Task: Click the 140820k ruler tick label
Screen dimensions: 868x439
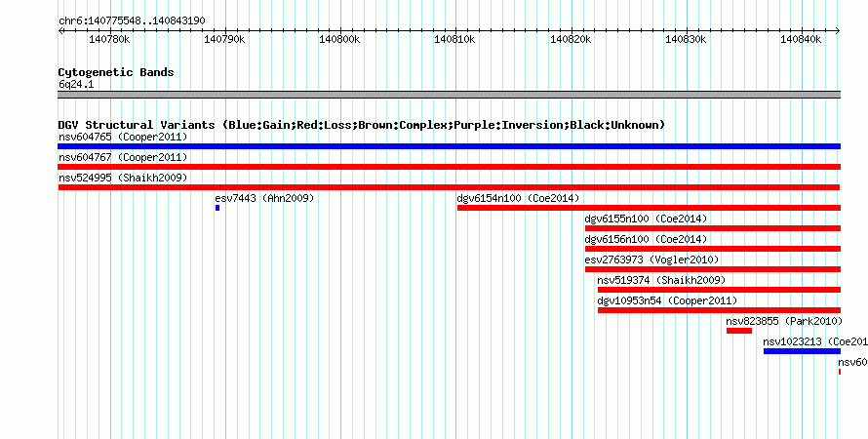Action: [571, 39]
